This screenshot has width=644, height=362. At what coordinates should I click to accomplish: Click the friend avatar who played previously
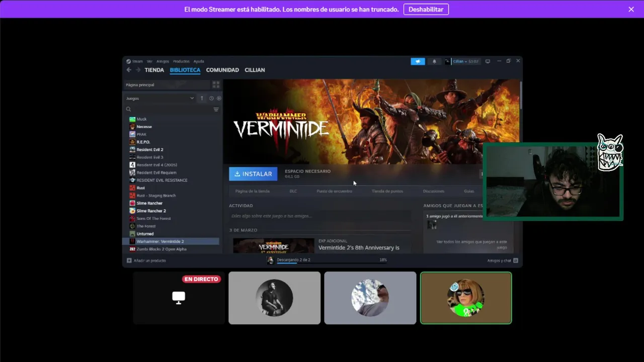pyautogui.click(x=432, y=225)
